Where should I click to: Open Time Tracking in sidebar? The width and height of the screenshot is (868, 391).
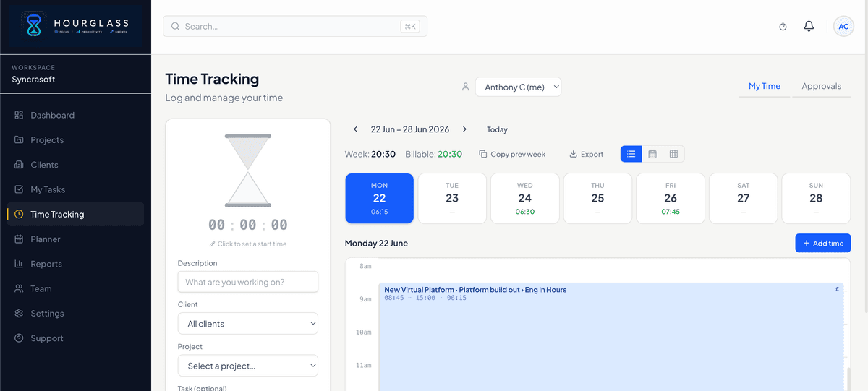[75, 214]
